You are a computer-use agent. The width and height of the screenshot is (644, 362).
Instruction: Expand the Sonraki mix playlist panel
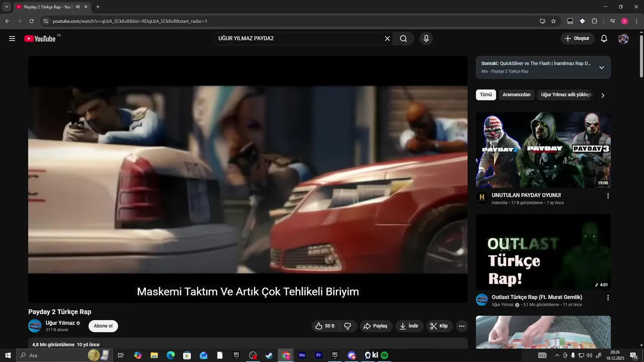click(x=601, y=67)
